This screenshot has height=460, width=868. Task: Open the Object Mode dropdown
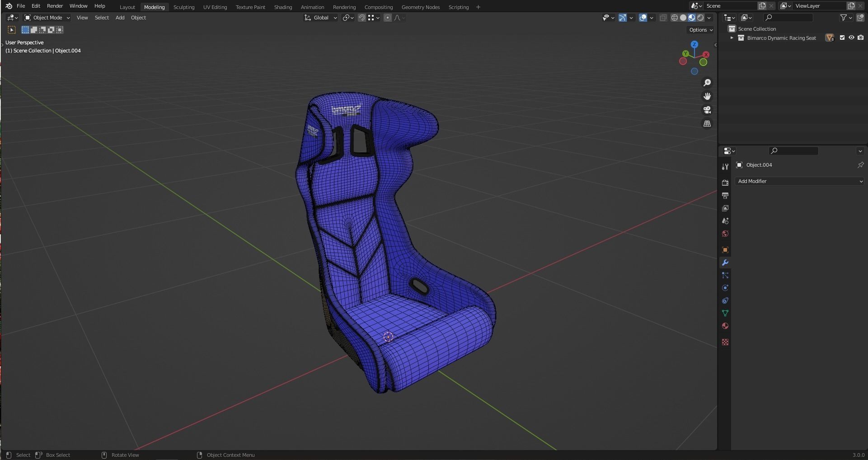point(47,18)
